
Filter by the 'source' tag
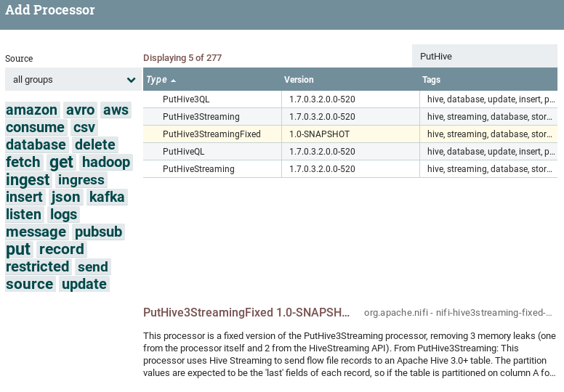click(x=30, y=285)
